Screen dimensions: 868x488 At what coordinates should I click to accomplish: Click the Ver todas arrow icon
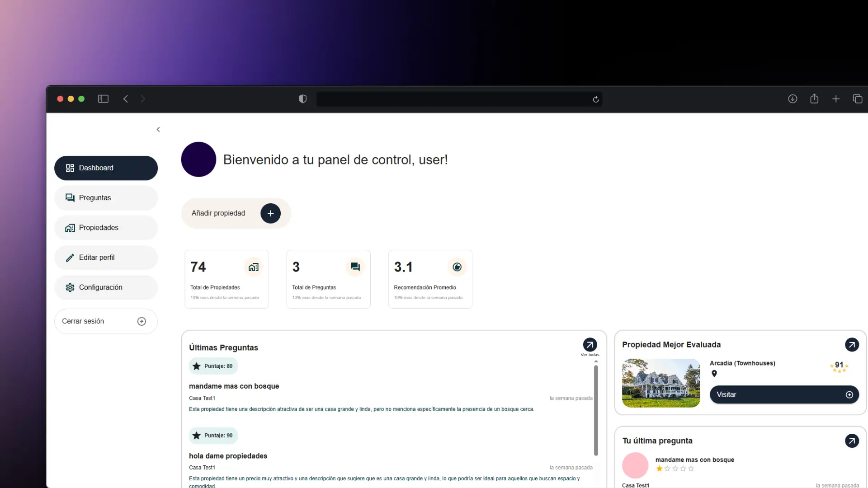pyautogui.click(x=590, y=344)
